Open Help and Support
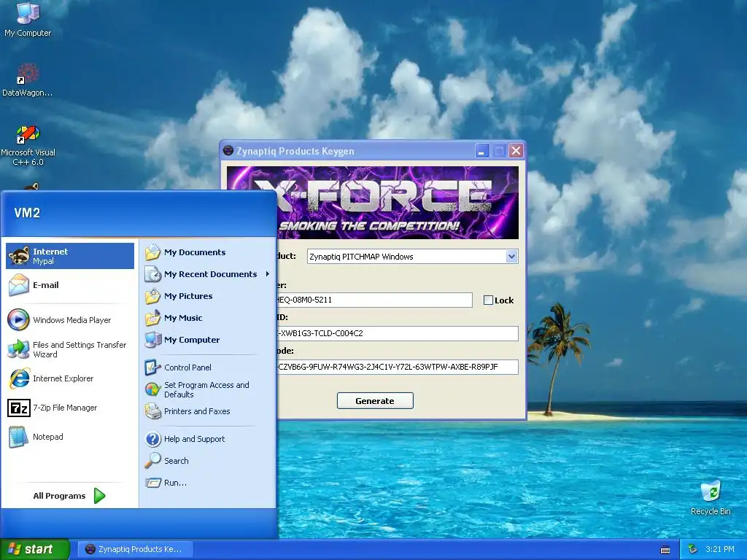The width and height of the screenshot is (747, 560). click(x=207, y=439)
